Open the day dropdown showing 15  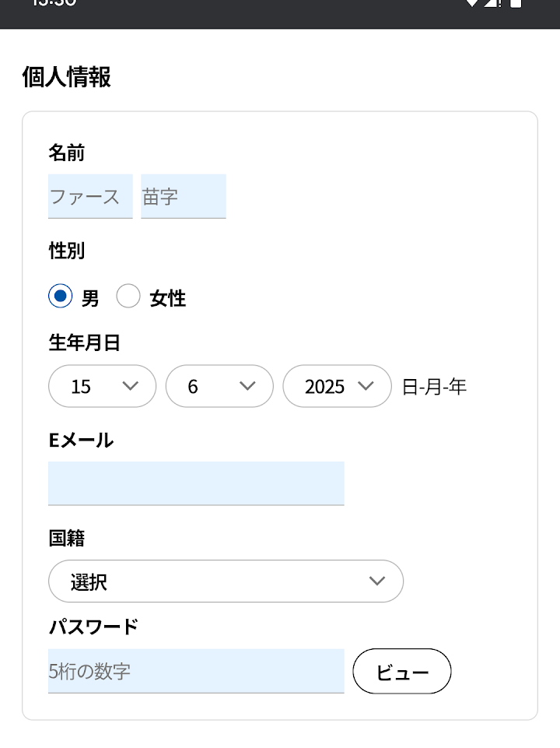pos(102,386)
